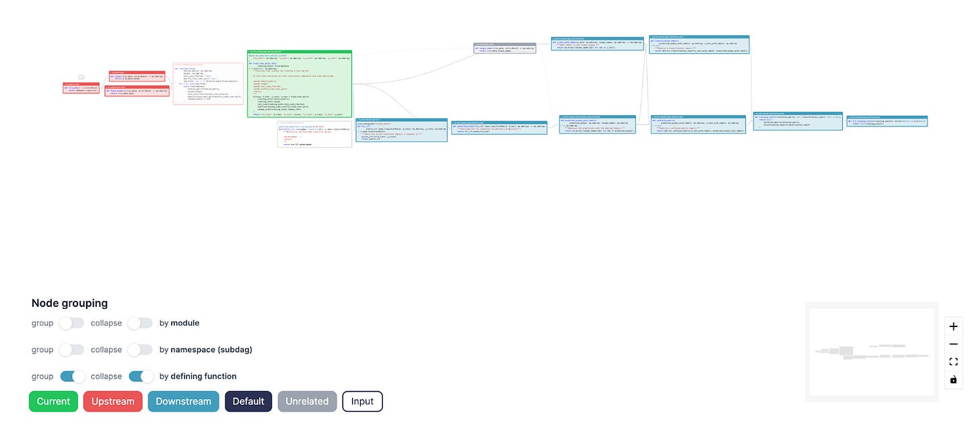Select the red iris_data node

81,87
